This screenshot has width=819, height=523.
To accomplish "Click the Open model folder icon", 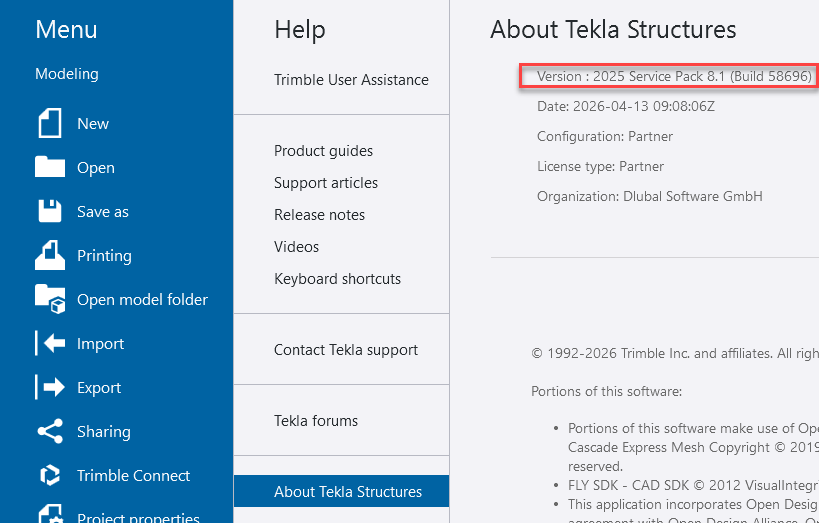I will (50, 299).
